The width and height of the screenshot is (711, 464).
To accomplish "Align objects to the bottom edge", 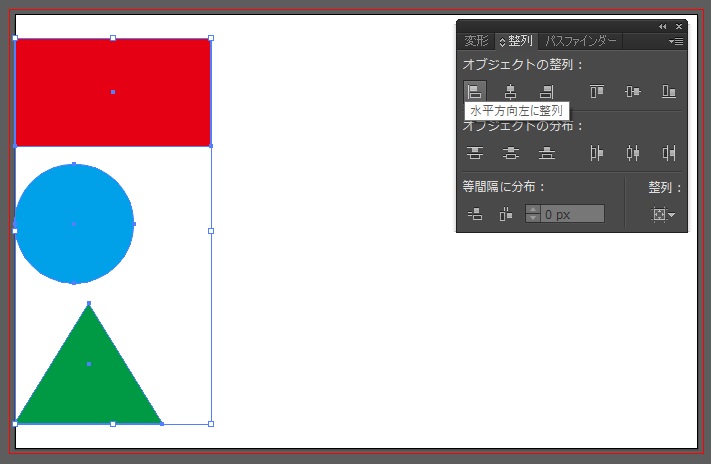I will [668, 91].
